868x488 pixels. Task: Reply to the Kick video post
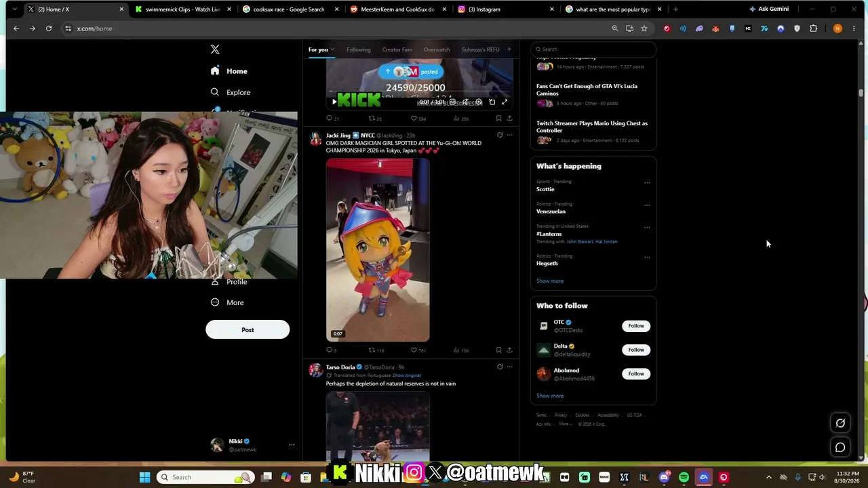coord(330,119)
